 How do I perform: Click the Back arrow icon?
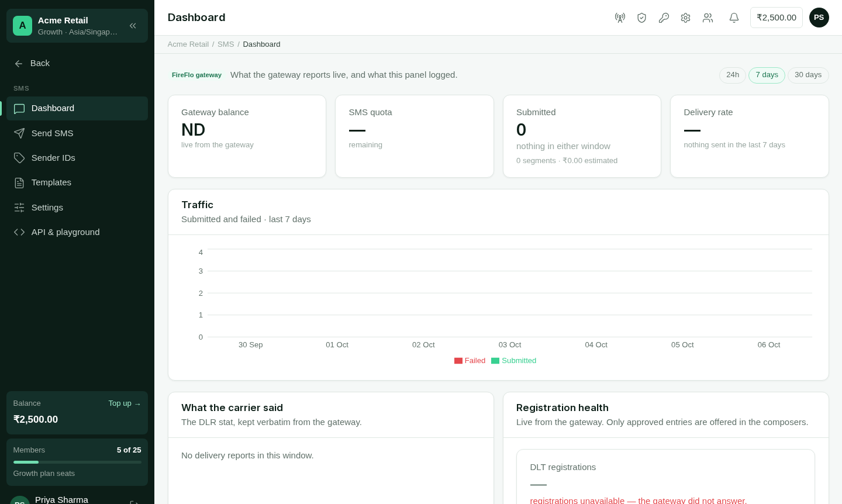pos(19,63)
